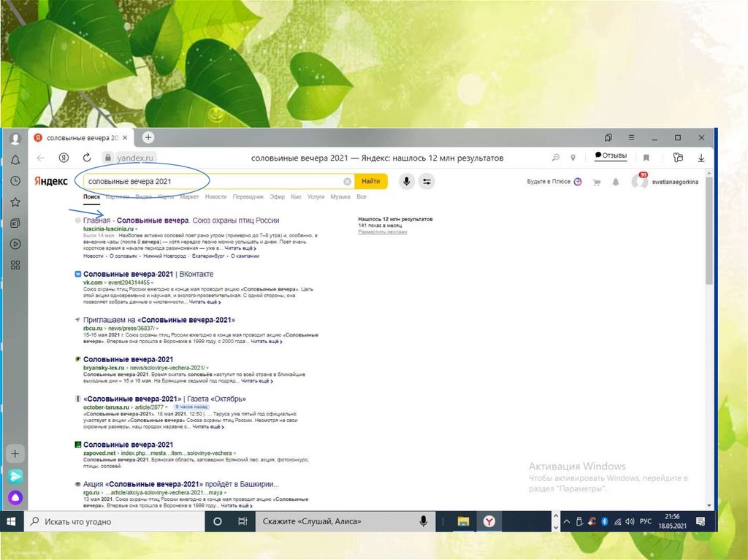Open the page search magnifier icon
This screenshot has width=748, height=560.
tap(556, 158)
